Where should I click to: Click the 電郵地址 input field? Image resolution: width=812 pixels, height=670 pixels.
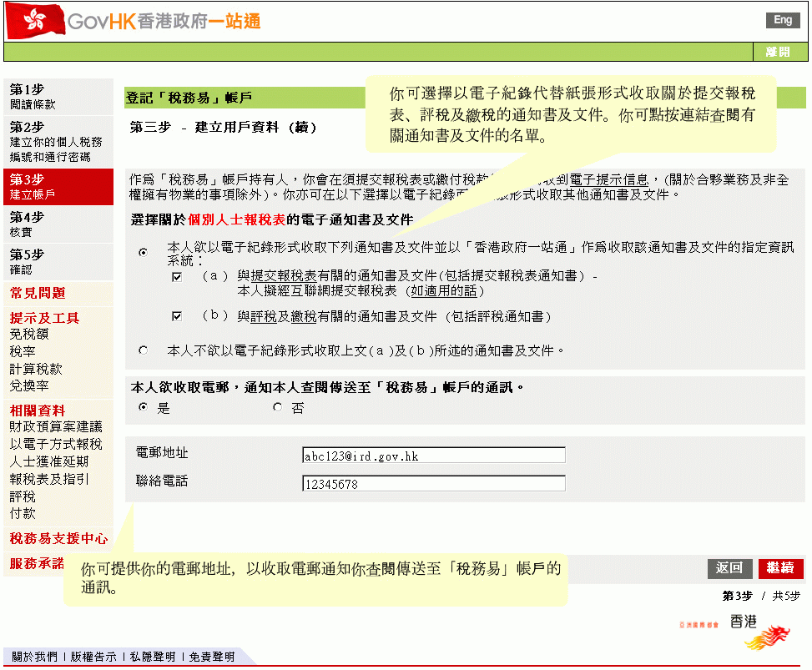pos(433,456)
